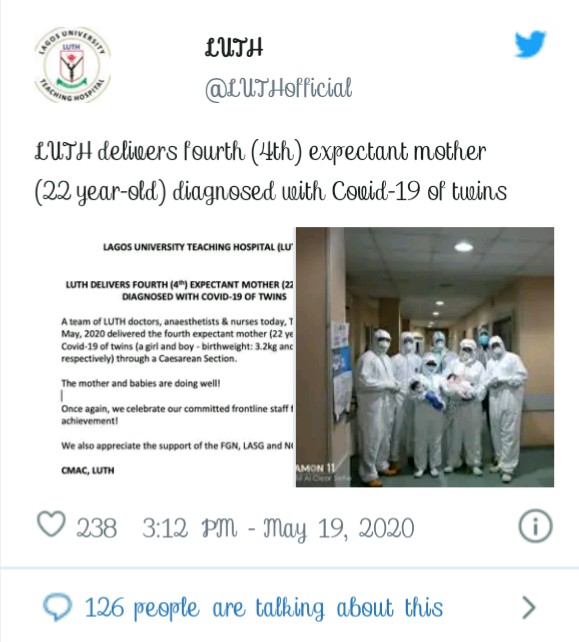Open the 3:12 PM - May 19, 2020 timestamp
Screen dimensions: 579x642
pyautogui.click(x=278, y=528)
